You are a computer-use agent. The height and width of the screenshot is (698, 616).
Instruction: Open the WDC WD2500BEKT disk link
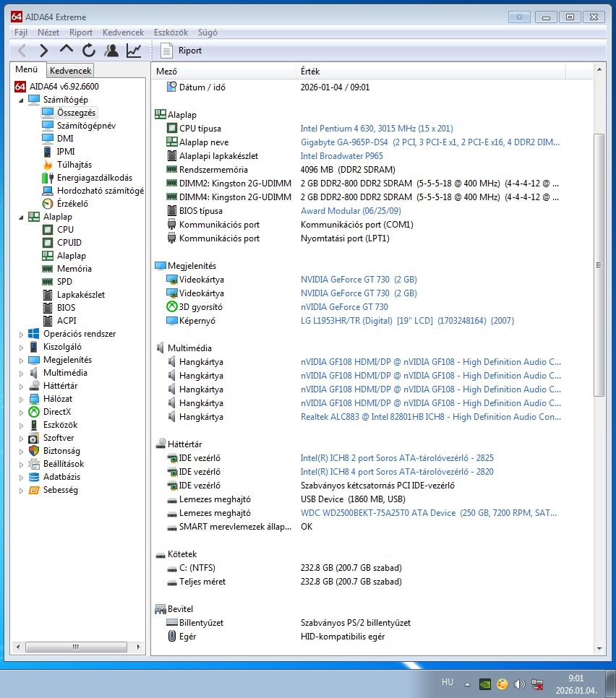(429, 513)
